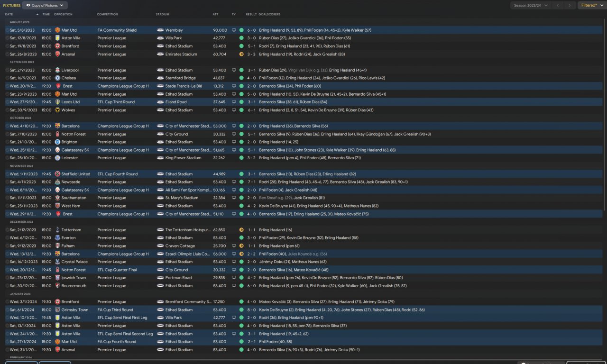Click the Aston Villa badge in the 12/8/2023 row
This screenshot has height=364, width=607.
[57, 38]
